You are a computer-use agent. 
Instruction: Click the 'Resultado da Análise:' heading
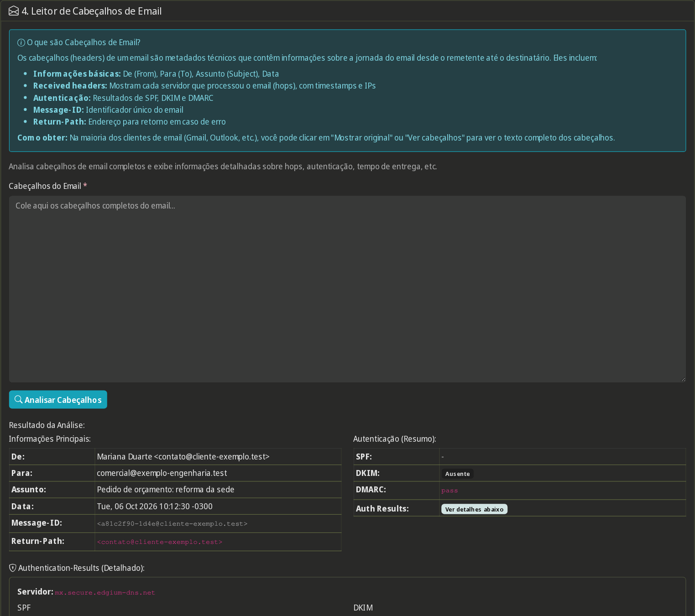(x=47, y=425)
